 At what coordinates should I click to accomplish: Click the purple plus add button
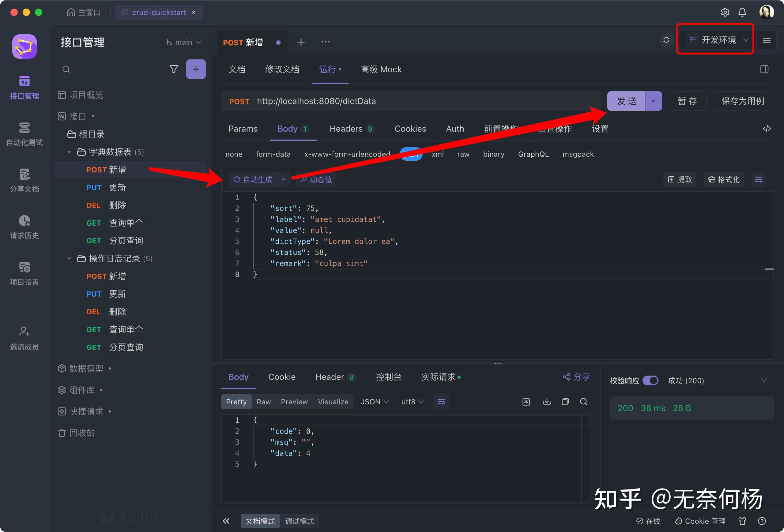(x=196, y=69)
